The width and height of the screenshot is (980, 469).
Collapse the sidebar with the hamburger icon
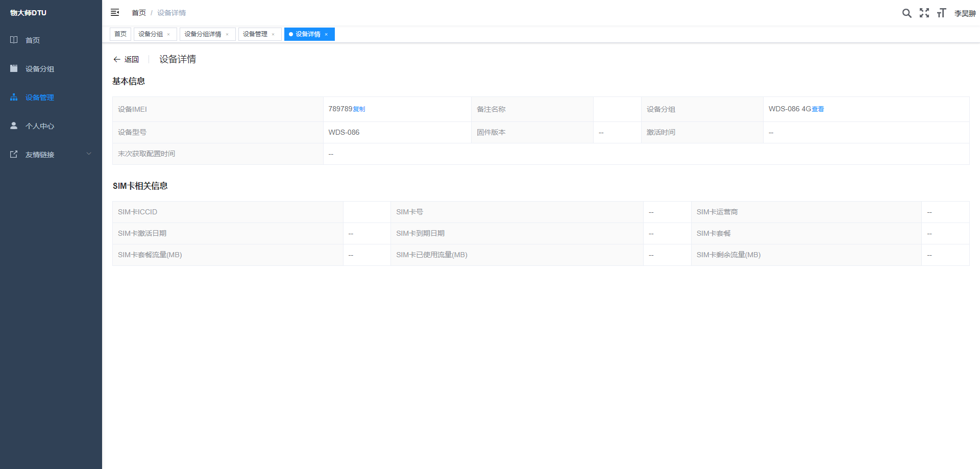[115, 12]
